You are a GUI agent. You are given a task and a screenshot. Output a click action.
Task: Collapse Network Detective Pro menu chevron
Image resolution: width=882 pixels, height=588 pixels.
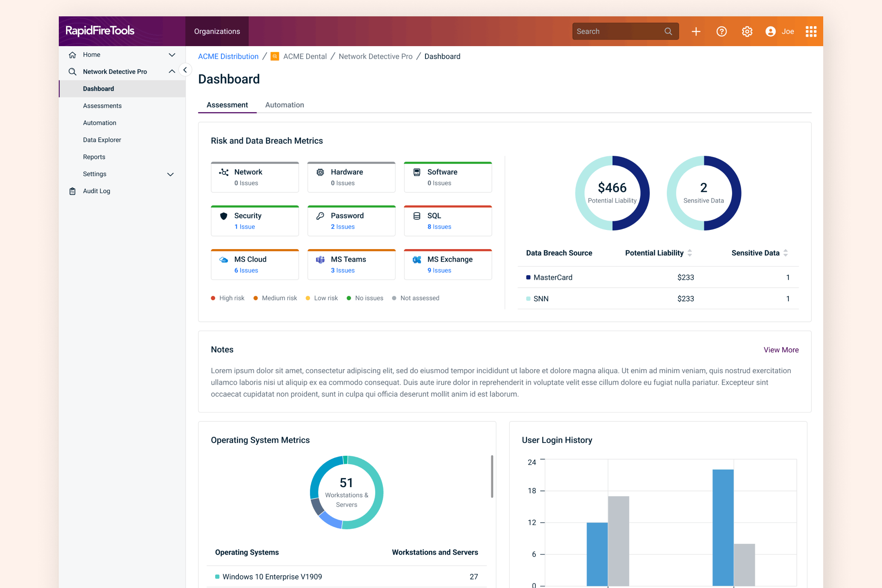tap(172, 71)
